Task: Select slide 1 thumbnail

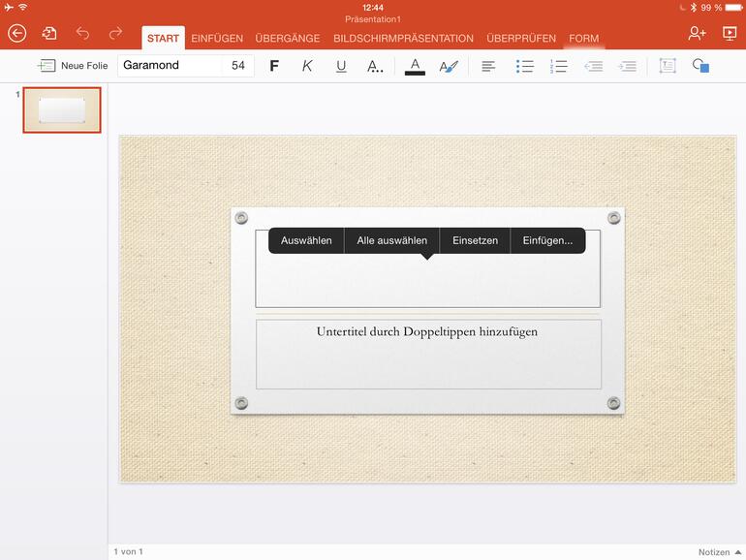Action: tap(62, 110)
